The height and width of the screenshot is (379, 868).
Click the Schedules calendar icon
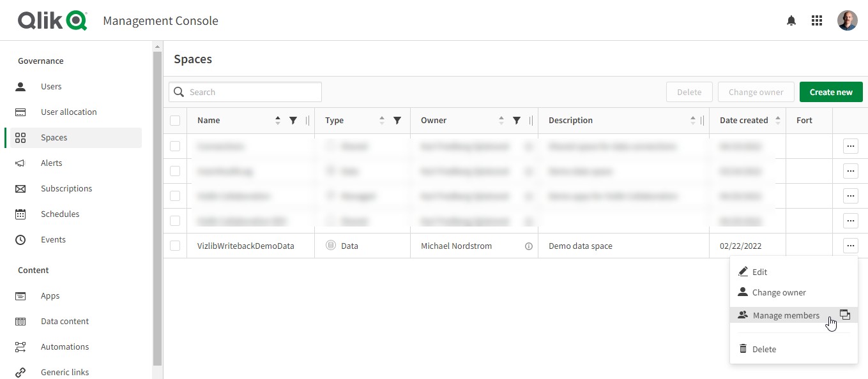point(20,214)
